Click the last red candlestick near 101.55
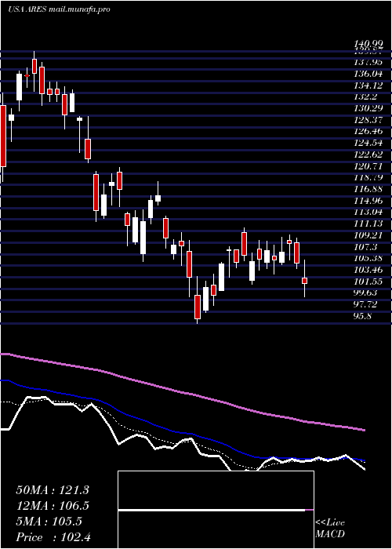This screenshot has width=392, height=549. 304,281
